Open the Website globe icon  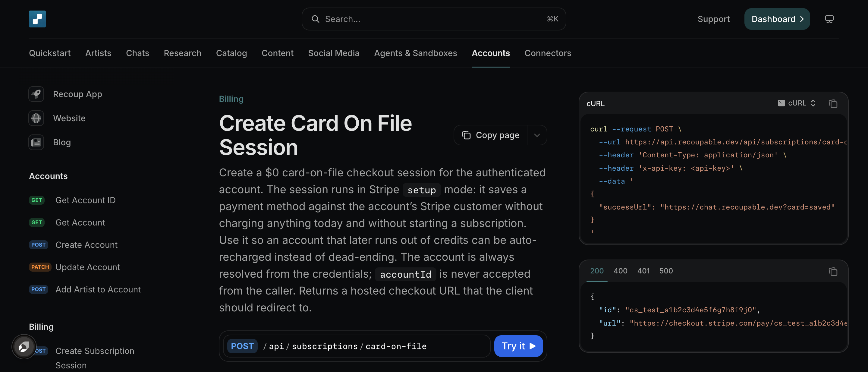36,118
